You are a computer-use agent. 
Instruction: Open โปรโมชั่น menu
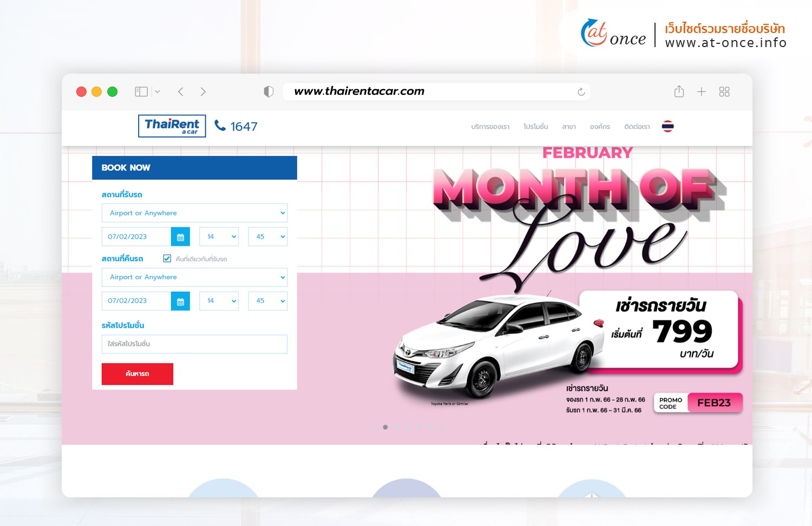(x=535, y=127)
